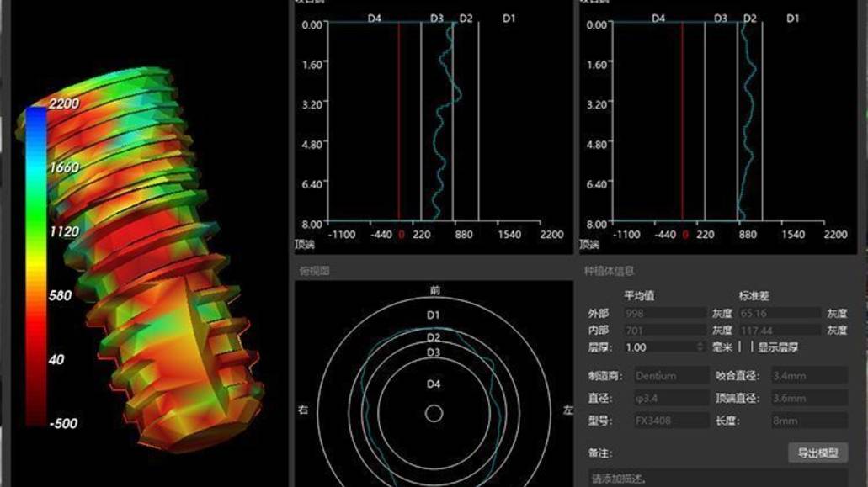
Task: Click the 前 direction label in top view
Action: (x=434, y=290)
